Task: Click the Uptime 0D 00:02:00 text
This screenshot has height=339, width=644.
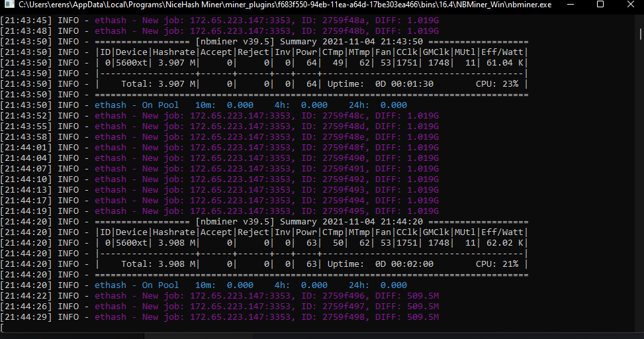Action: click(x=381, y=264)
